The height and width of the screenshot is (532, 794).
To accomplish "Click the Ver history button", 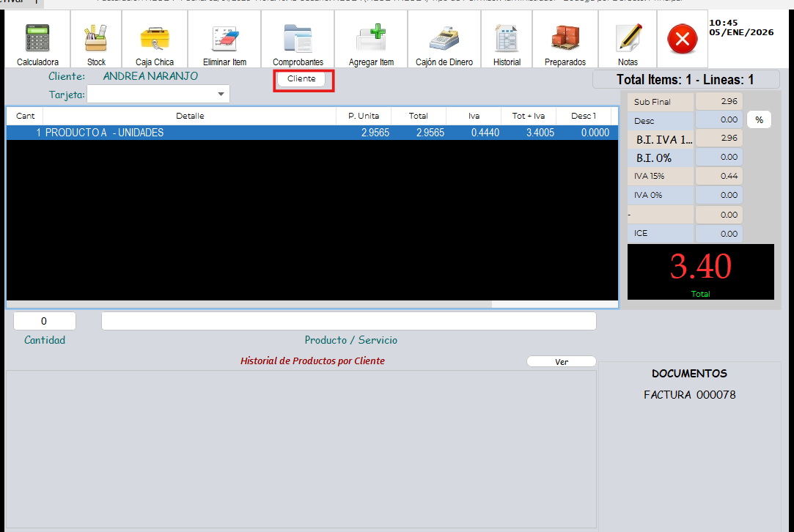I will [562, 362].
